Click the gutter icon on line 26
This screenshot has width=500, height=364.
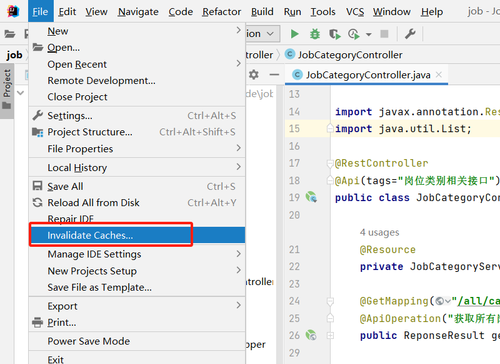[311, 335]
